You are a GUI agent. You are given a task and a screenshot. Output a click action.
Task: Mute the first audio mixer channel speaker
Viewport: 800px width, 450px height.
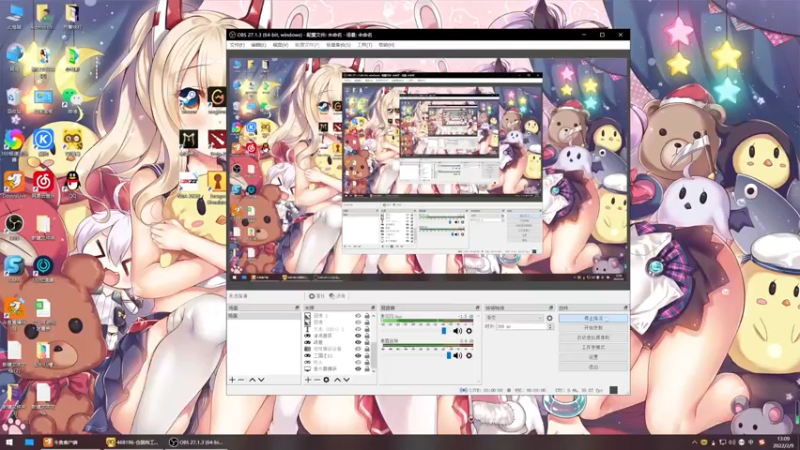point(458,331)
